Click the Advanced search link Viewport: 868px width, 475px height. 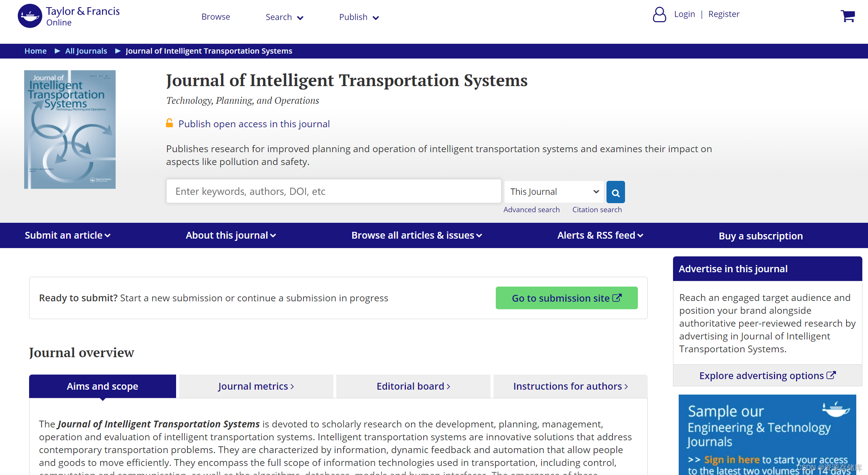tap(531, 210)
